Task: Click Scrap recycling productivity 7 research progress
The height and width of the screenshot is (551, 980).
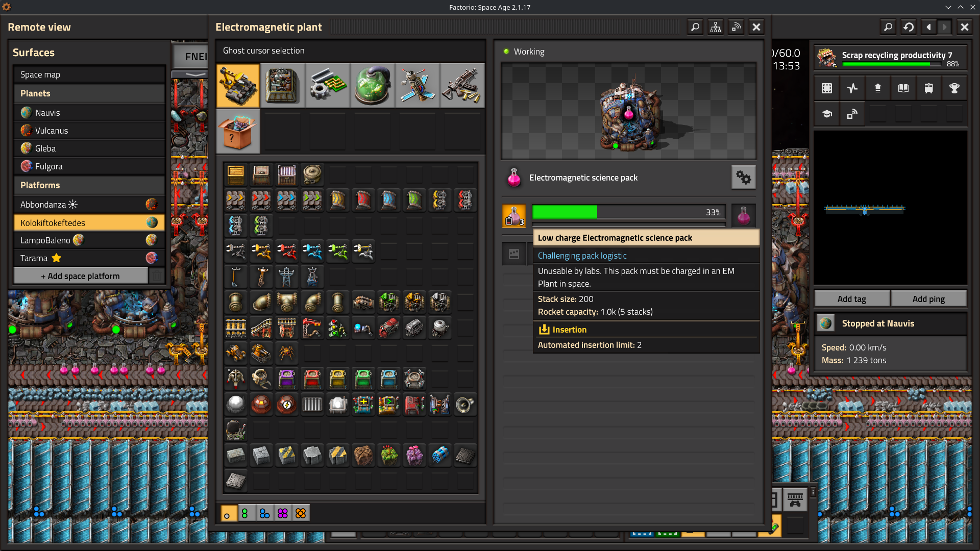Action: 890,58
